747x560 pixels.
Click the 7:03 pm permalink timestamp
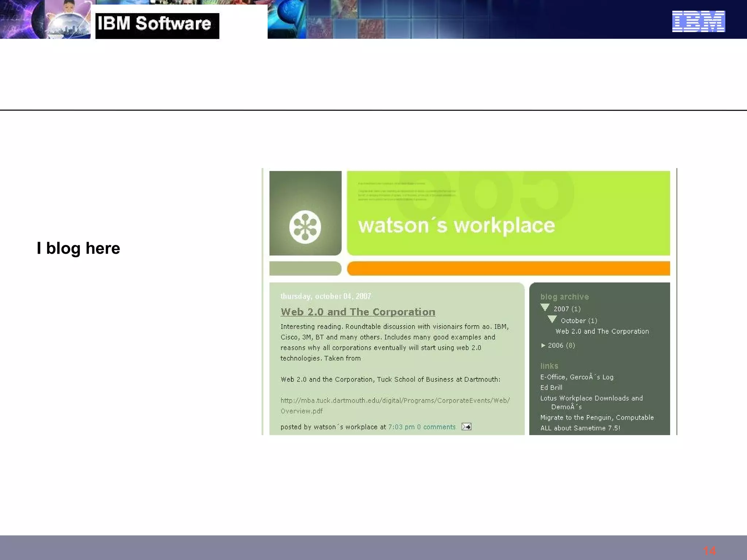(x=401, y=427)
